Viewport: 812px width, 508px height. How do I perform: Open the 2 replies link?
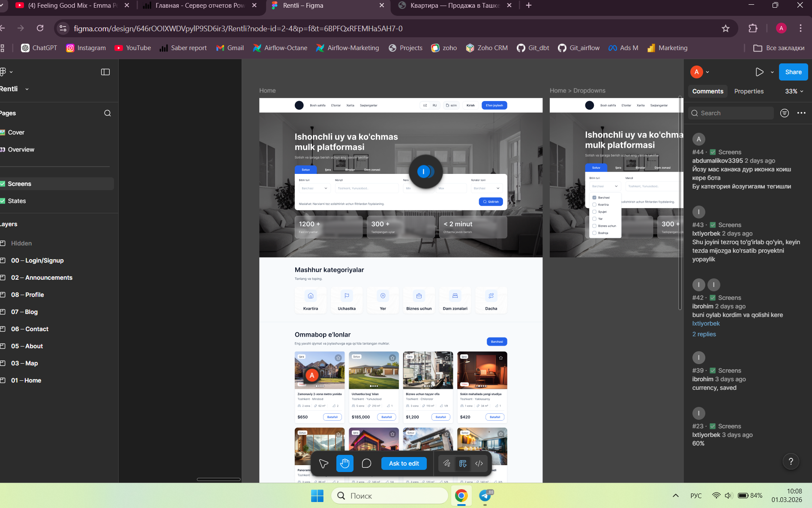(704, 334)
